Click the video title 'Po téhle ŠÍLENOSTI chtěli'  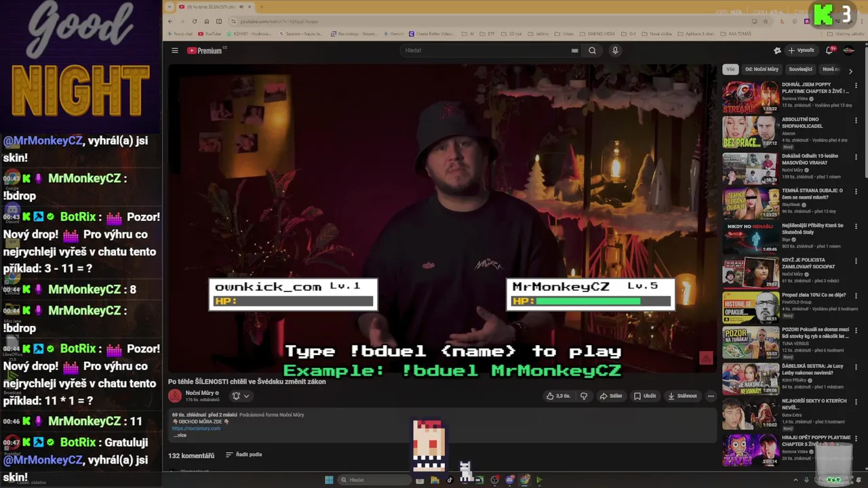(x=247, y=382)
